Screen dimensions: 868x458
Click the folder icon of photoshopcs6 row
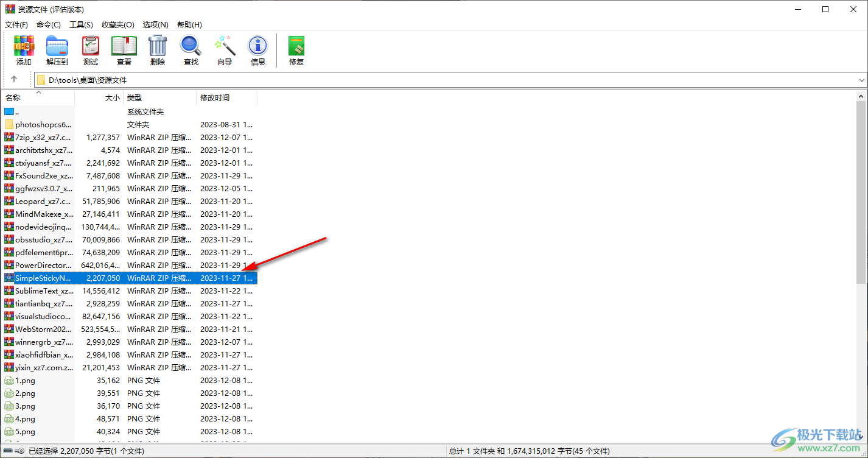click(9, 124)
